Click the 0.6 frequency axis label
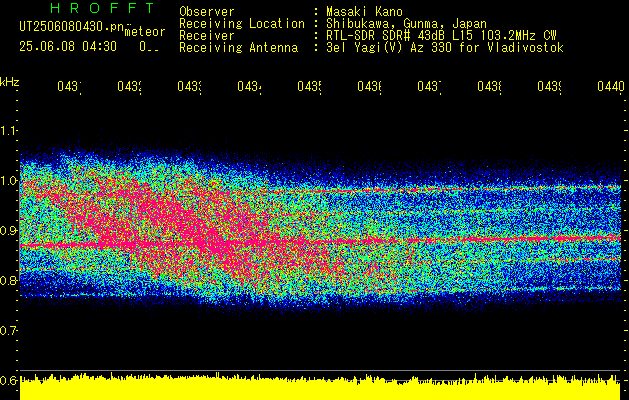 9,380
